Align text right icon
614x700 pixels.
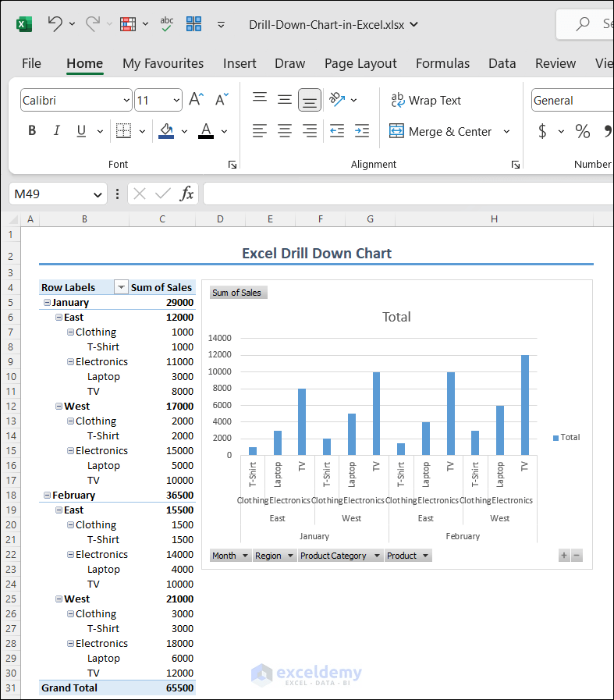tap(310, 131)
